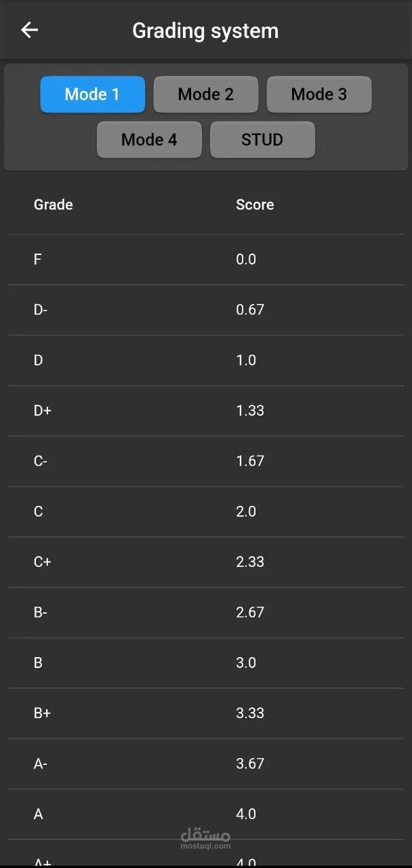This screenshot has height=868, width=412.
Task: Click the C+ score value 2.33
Action: (x=250, y=561)
